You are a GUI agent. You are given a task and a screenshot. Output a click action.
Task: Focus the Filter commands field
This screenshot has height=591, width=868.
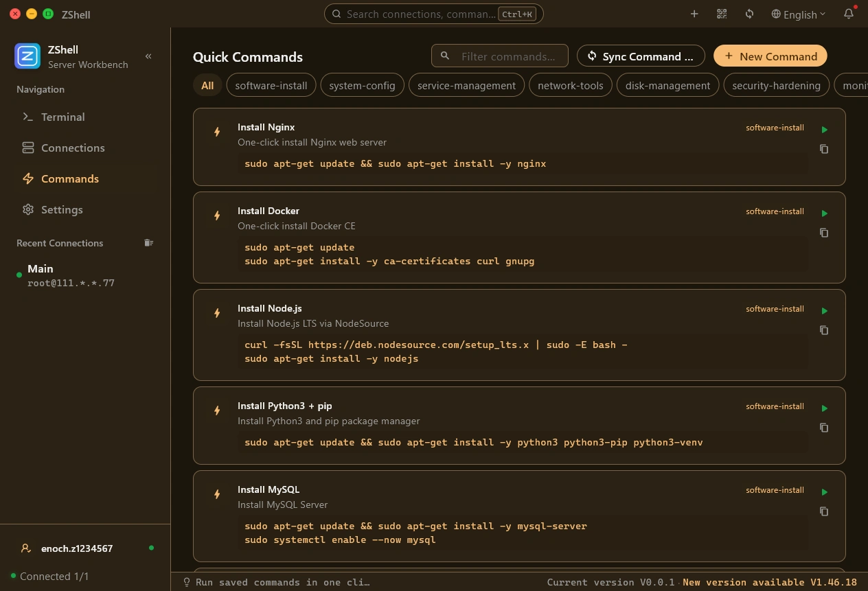pos(500,56)
